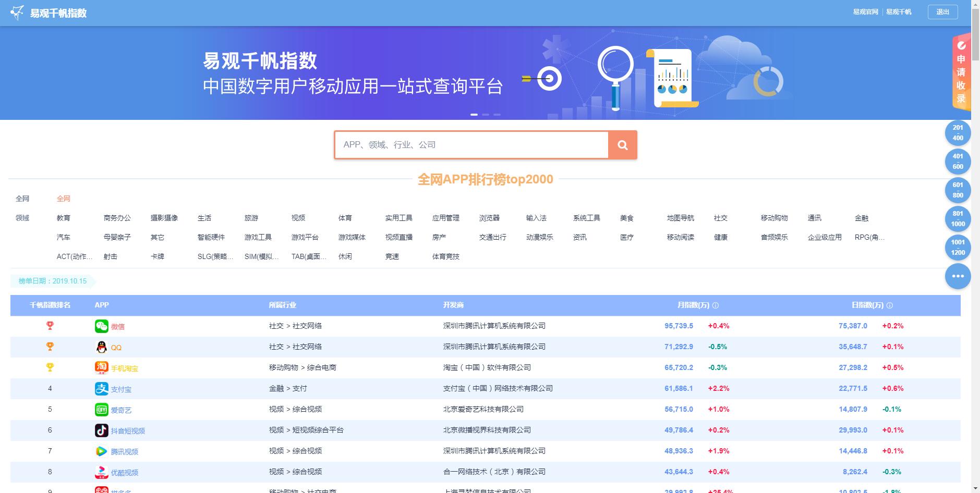Click the QQ penguin icon
This screenshot has height=493, width=980.
(x=101, y=347)
